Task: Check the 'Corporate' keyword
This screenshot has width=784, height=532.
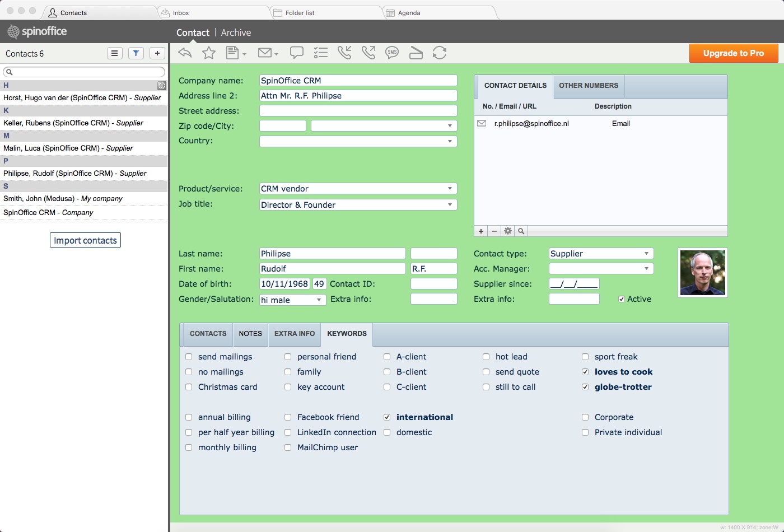Action: (585, 417)
